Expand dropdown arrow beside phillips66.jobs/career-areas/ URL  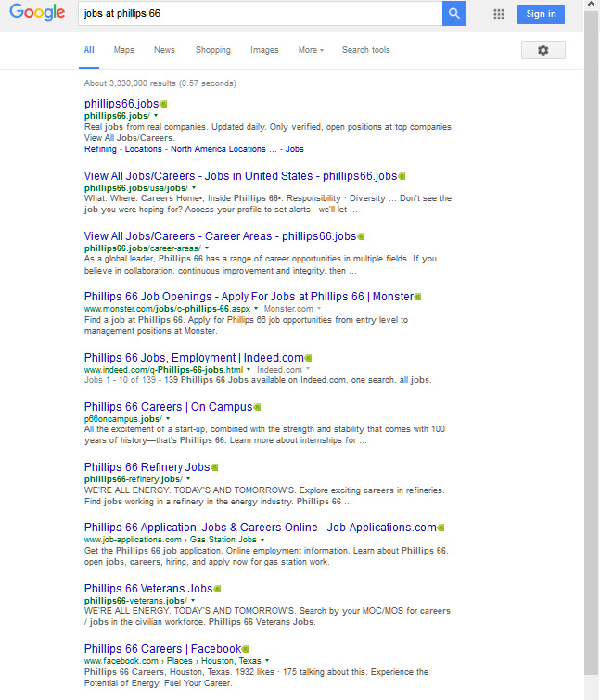[x=207, y=248]
